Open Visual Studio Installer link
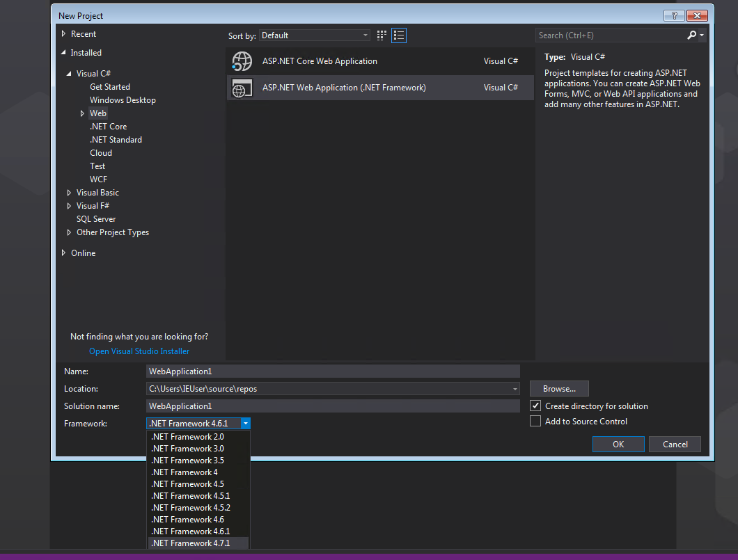 139,351
